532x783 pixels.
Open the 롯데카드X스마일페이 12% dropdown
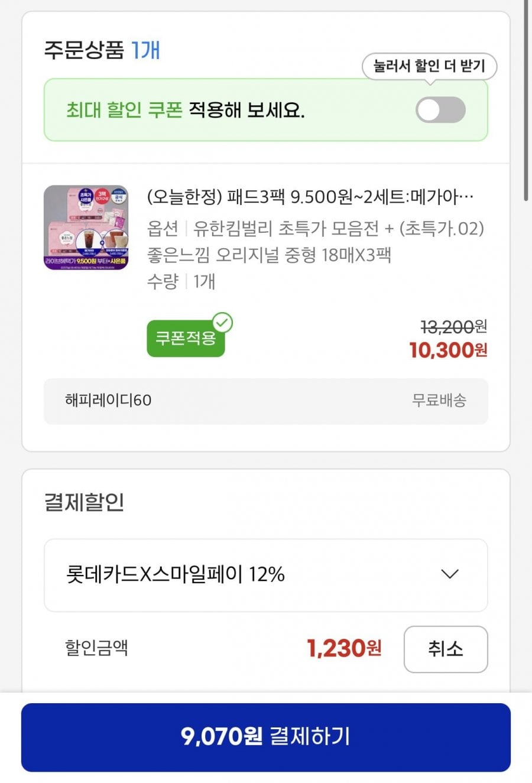click(x=265, y=575)
